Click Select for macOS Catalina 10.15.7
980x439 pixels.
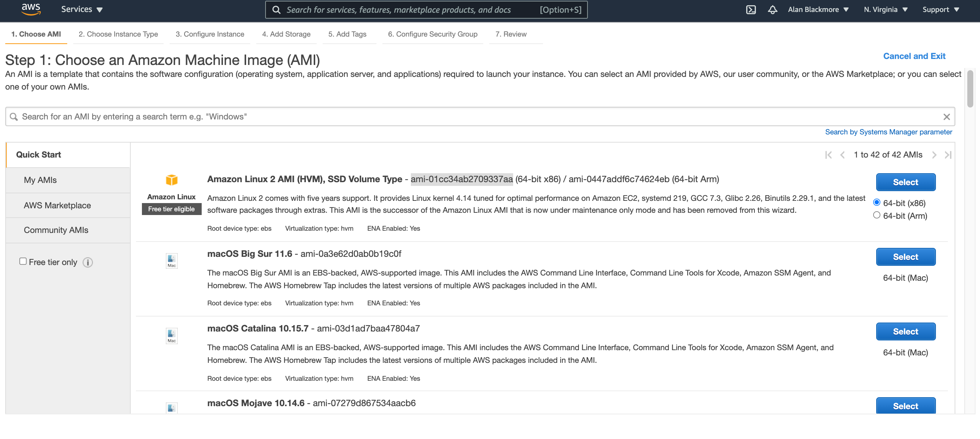905,331
